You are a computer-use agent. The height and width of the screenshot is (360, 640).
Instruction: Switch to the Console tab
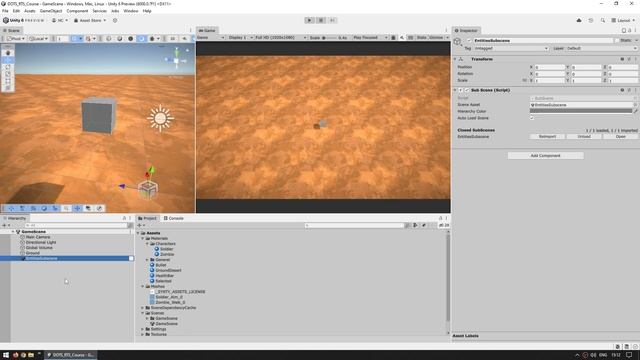click(174, 218)
